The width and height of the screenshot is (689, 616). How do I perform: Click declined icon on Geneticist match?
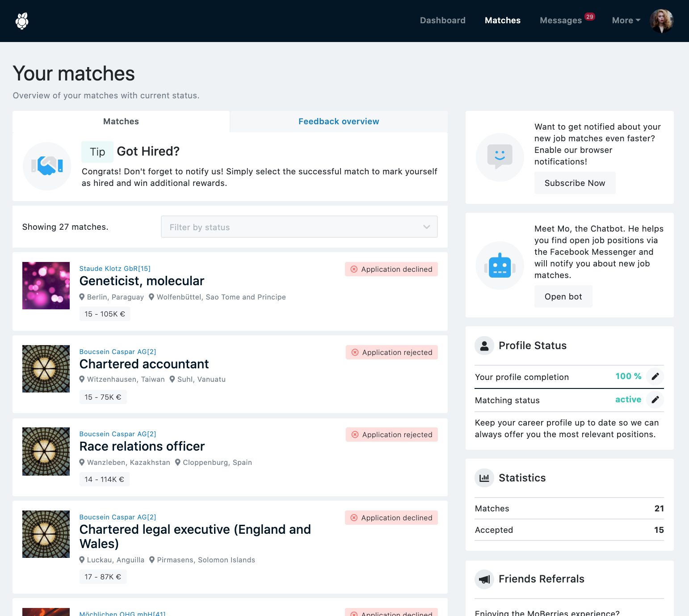point(354,269)
